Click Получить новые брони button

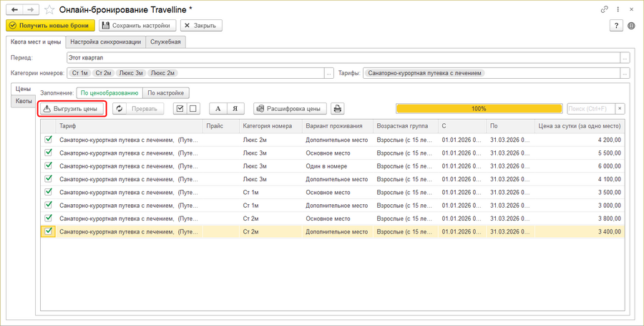click(50, 26)
